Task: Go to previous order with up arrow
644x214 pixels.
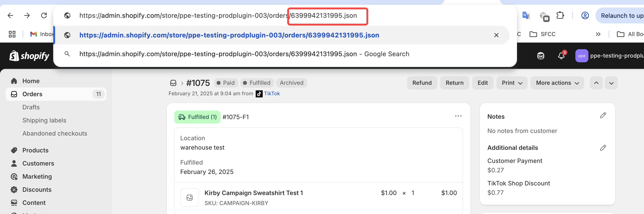Action: pos(596,83)
